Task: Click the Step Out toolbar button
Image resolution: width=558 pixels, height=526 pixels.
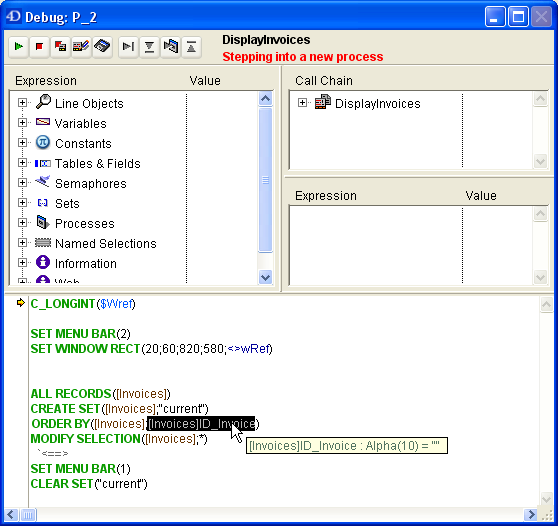Action: pyautogui.click(x=191, y=47)
